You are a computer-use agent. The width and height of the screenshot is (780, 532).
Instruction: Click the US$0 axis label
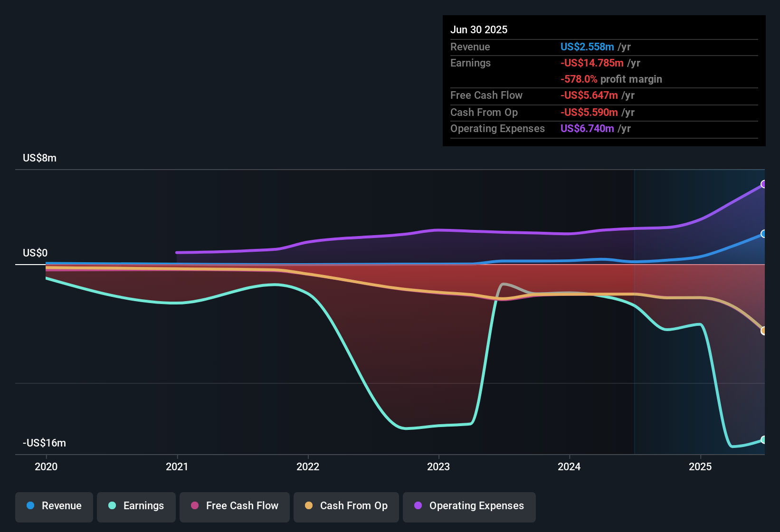(35, 253)
